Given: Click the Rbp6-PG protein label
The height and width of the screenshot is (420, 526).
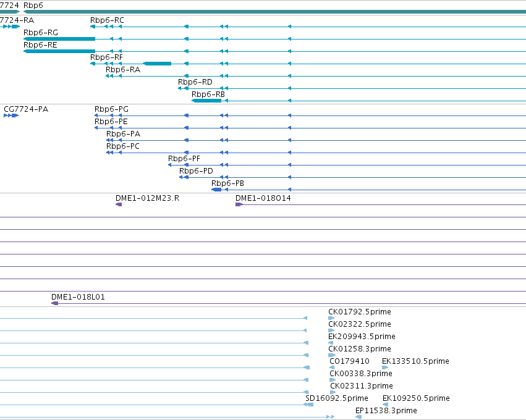Looking at the screenshot, I should tap(111, 109).
